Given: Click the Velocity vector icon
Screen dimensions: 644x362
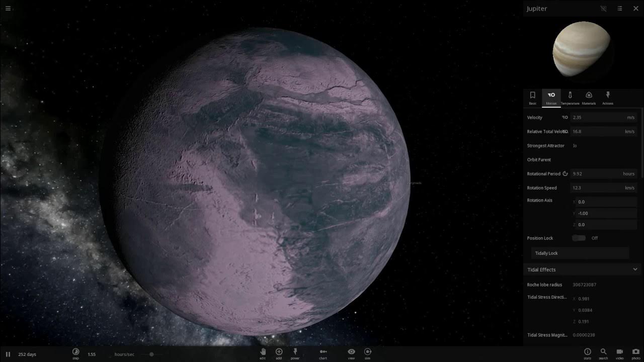Looking at the screenshot, I should tap(565, 117).
